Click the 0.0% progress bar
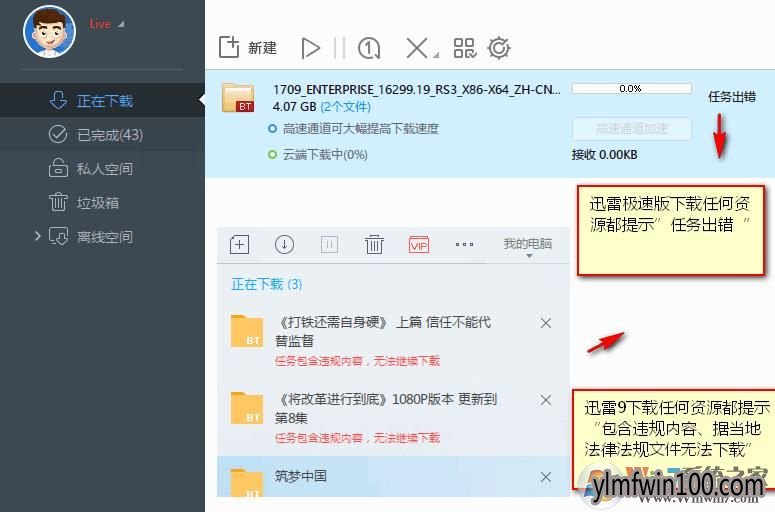 click(631, 88)
